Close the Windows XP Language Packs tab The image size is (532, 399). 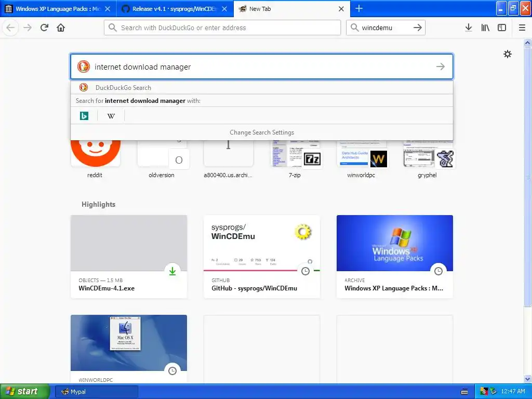[x=107, y=9]
